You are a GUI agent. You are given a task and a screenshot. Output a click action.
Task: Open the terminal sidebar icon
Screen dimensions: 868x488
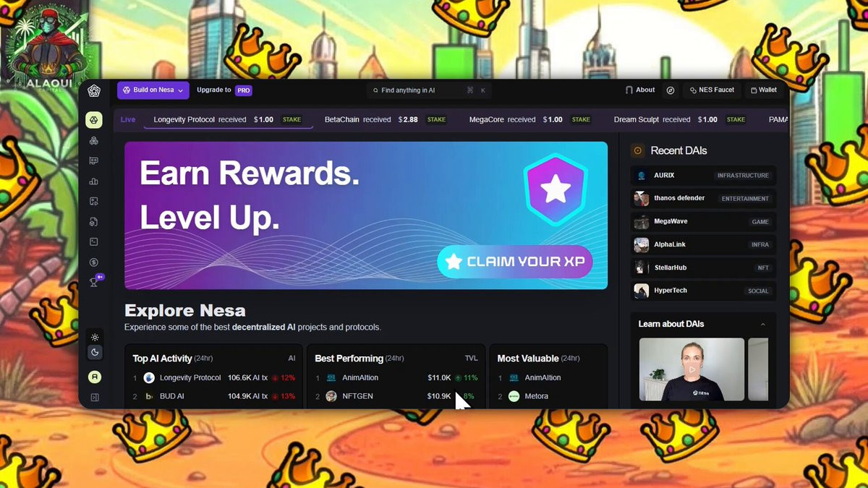pyautogui.click(x=94, y=241)
